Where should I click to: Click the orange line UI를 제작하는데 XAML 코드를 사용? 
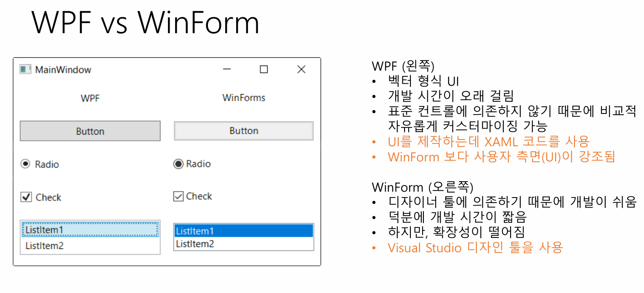pyautogui.click(x=489, y=142)
